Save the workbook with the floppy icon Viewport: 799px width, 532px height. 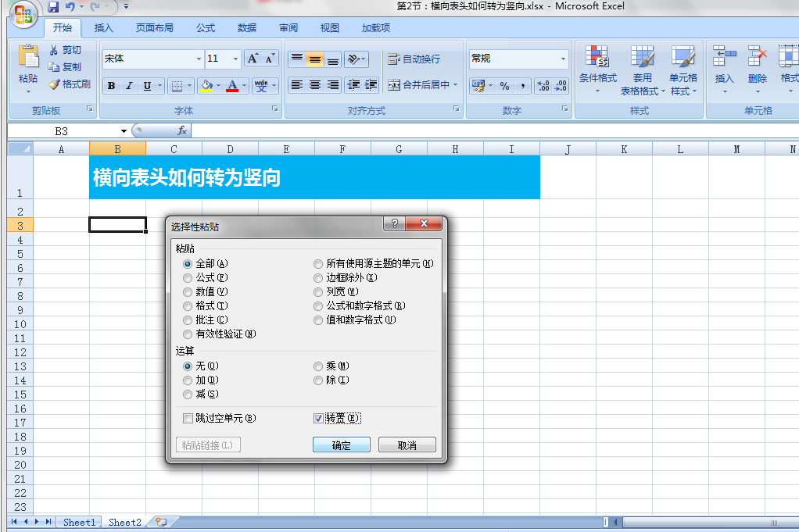tap(53, 7)
